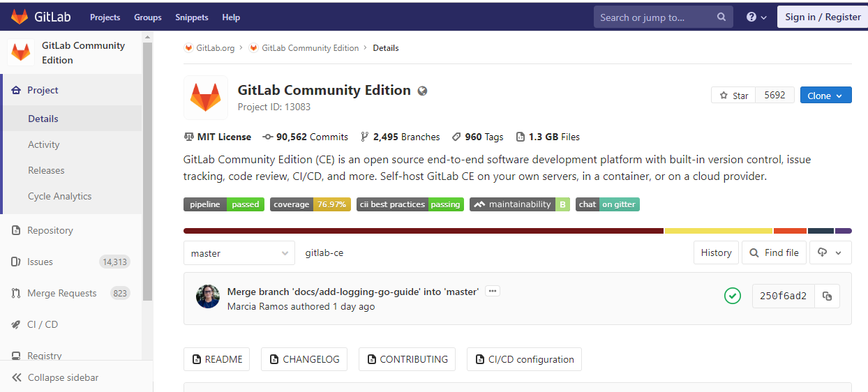Viewport: 868px width, 392px height.
Task: Click the green pipeline passed check icon
Action: [732, 296]
